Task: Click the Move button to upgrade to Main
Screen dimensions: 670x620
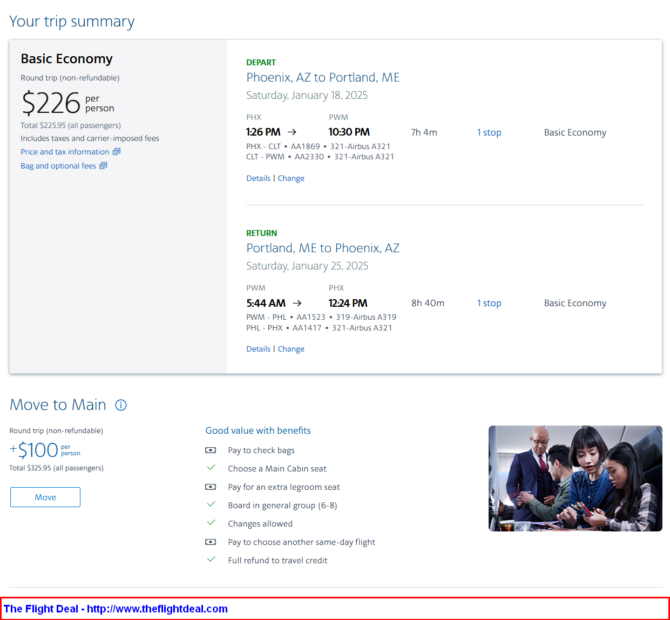Action: [x=45, y=497]
